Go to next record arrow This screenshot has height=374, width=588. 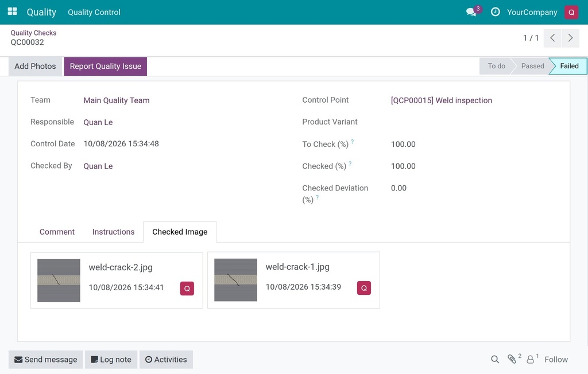570,38
